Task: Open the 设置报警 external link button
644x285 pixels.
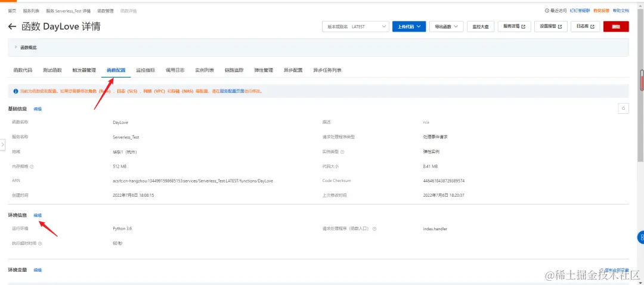Action: click(x=551, y=26)
